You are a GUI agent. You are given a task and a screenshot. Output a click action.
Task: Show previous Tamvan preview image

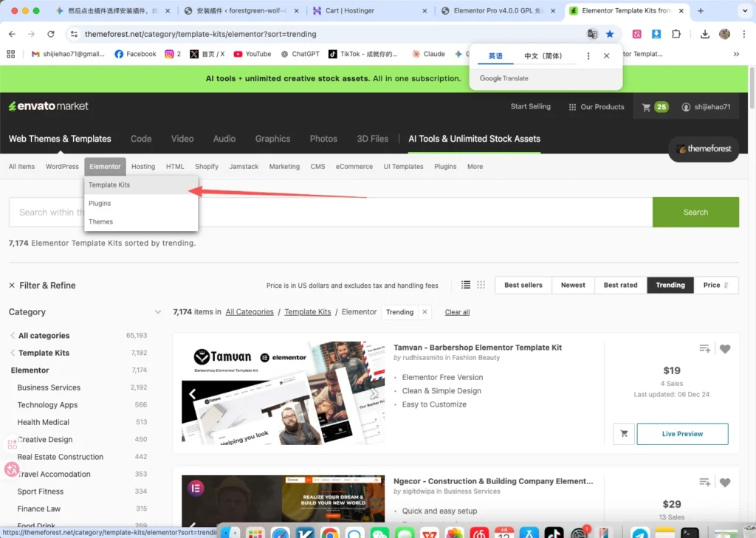(193, 394)
